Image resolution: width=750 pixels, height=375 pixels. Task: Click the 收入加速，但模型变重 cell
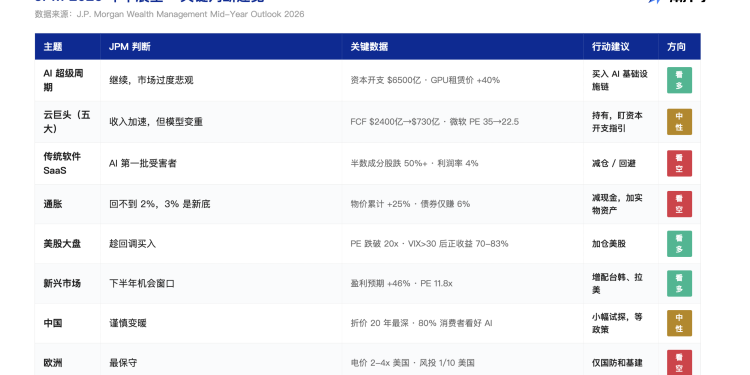coord(221,122)
